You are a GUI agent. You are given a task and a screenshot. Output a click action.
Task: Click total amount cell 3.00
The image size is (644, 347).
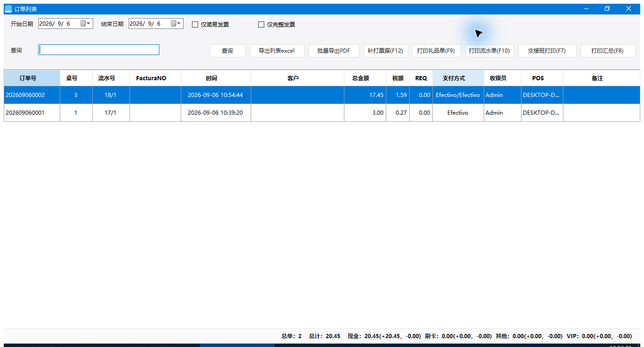pyautogui.click(x=365, y=113)
